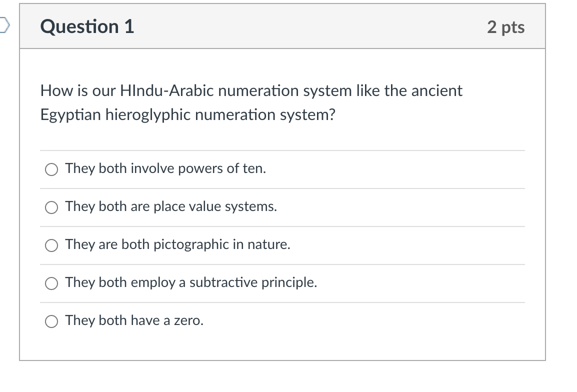Click the word 'ancient' in the question prompt

tap(436, 91)
